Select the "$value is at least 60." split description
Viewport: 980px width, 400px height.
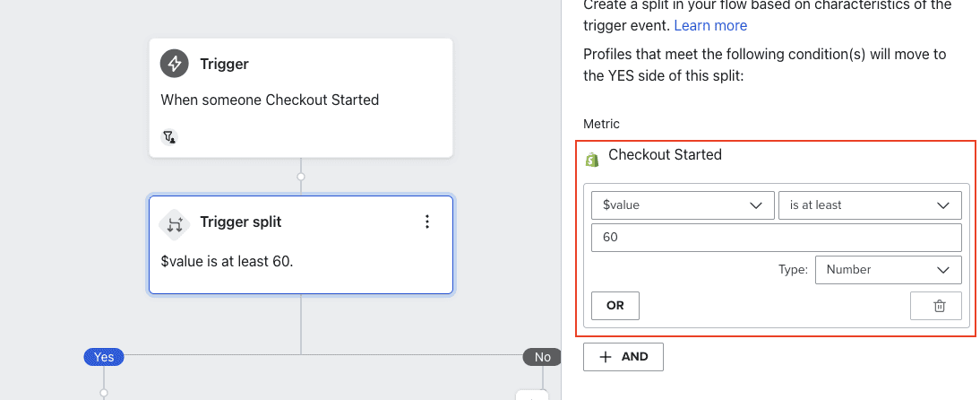(x=227, y=261)
